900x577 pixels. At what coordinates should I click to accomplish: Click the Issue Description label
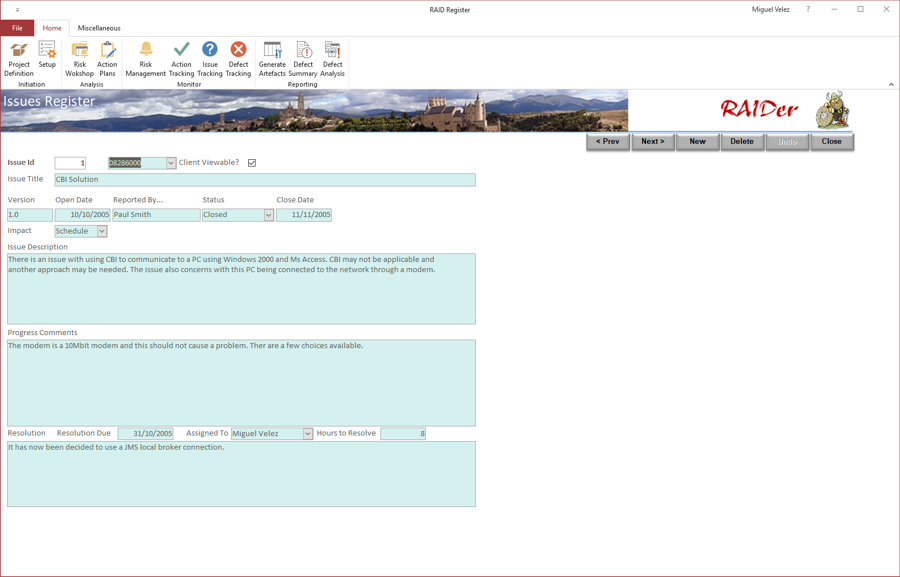coord(37,247)
